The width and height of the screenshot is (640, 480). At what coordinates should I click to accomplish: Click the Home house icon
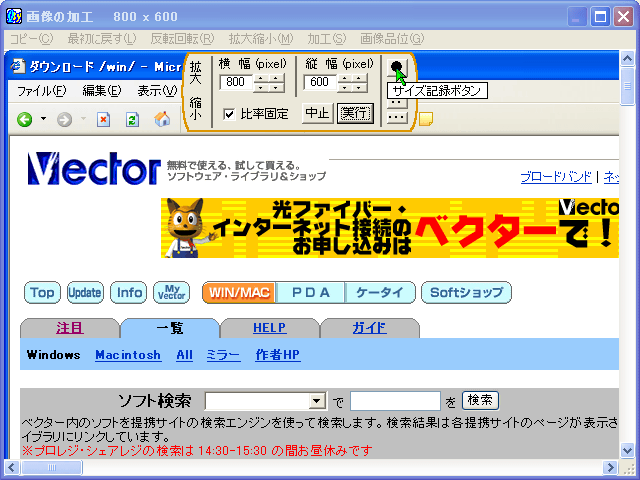[162, 119]
